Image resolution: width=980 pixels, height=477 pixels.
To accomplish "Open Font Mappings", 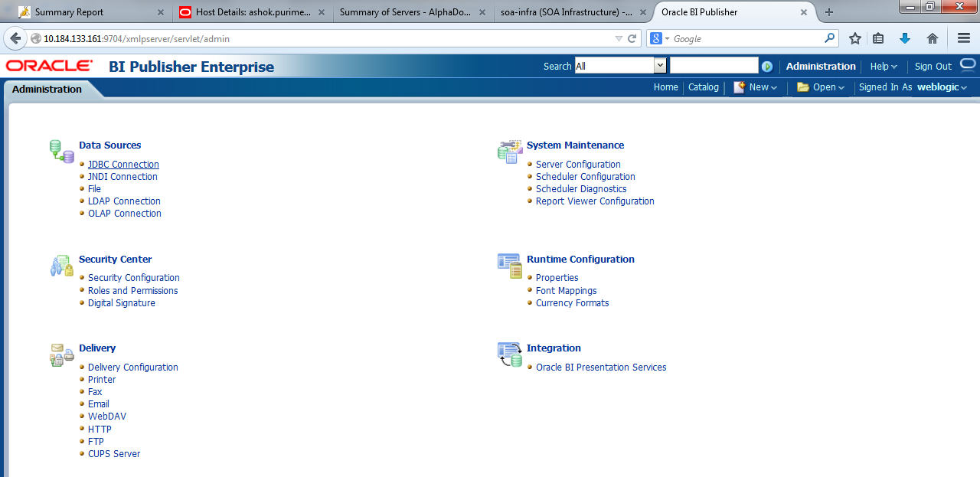I will pos(566,291).
